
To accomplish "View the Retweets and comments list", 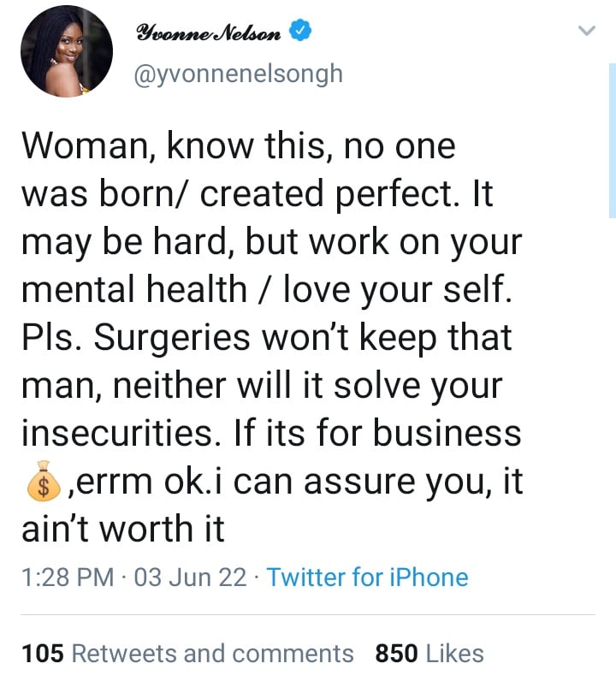I will [212, 654].
